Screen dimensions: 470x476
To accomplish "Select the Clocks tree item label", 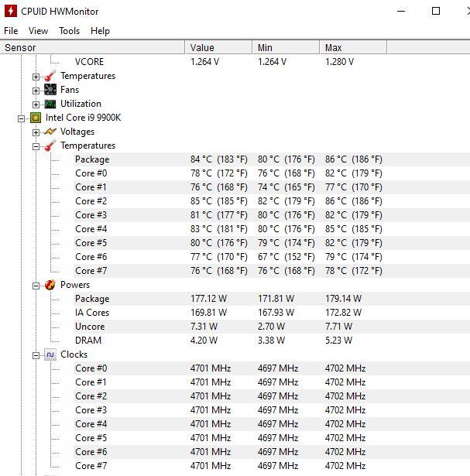I will click(x=74, y=354).
